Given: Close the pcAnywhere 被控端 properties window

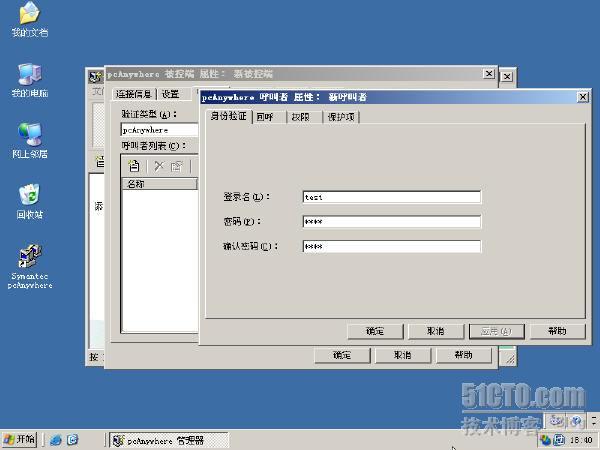Looking at the screenshot, I should (x=489, y=73).
